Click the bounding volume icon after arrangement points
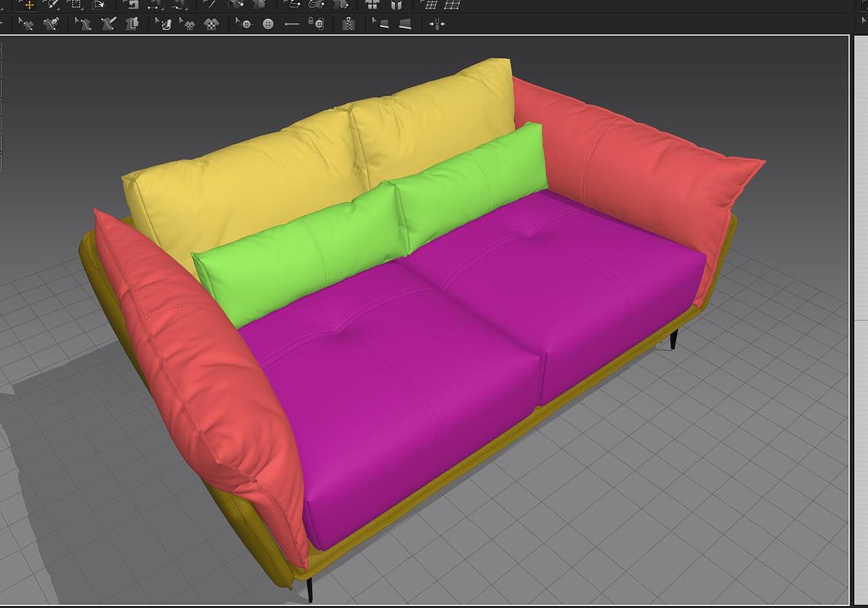The height and width of the screenshot is (608, 868). (397, 5)
